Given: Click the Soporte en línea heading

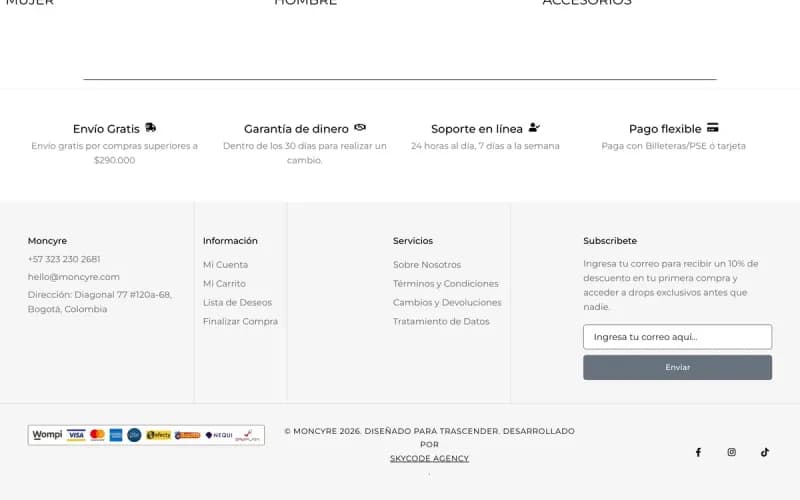Looking at the screenshot, I should pyautogui.click(x=477, y=129).
